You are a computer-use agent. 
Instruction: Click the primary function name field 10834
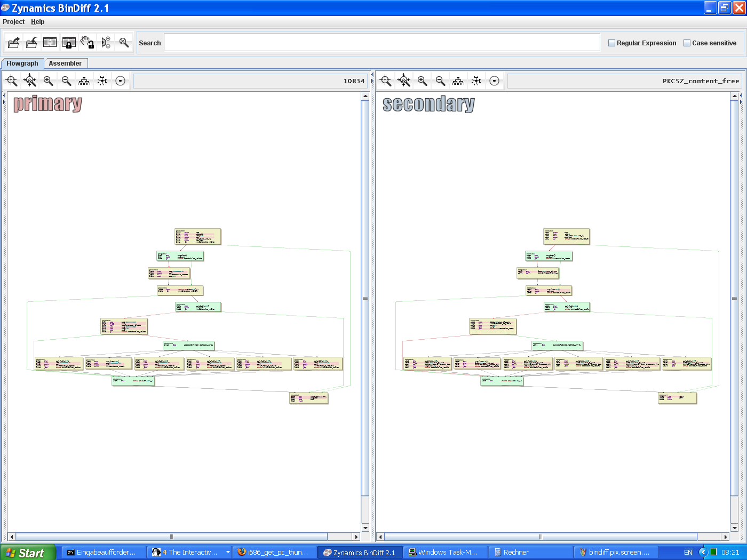click(250, 81)
